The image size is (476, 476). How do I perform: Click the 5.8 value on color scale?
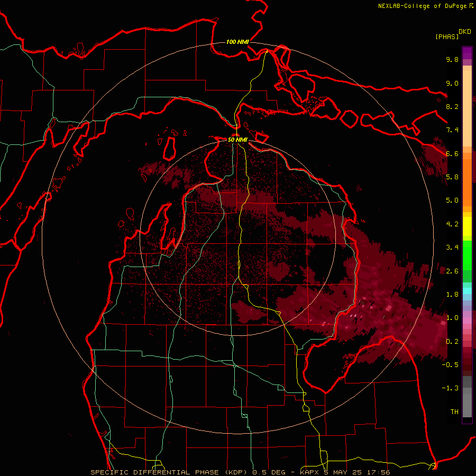click(452, 177)
